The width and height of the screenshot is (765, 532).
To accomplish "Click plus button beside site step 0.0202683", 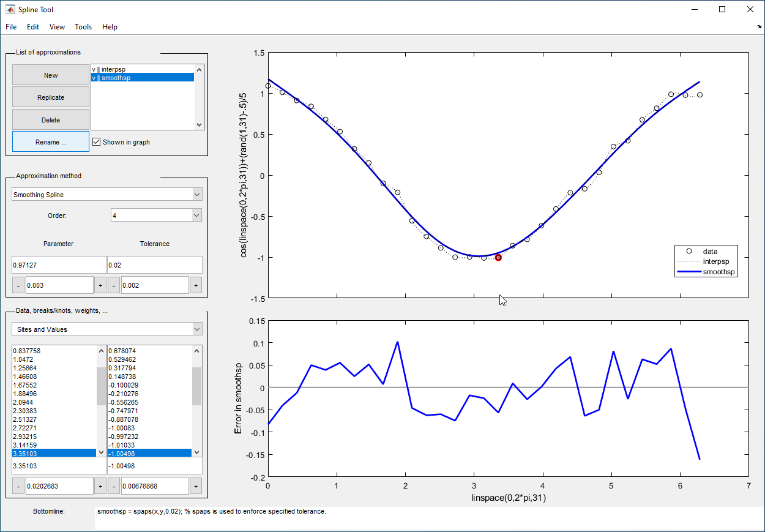I will coord(100,486).
